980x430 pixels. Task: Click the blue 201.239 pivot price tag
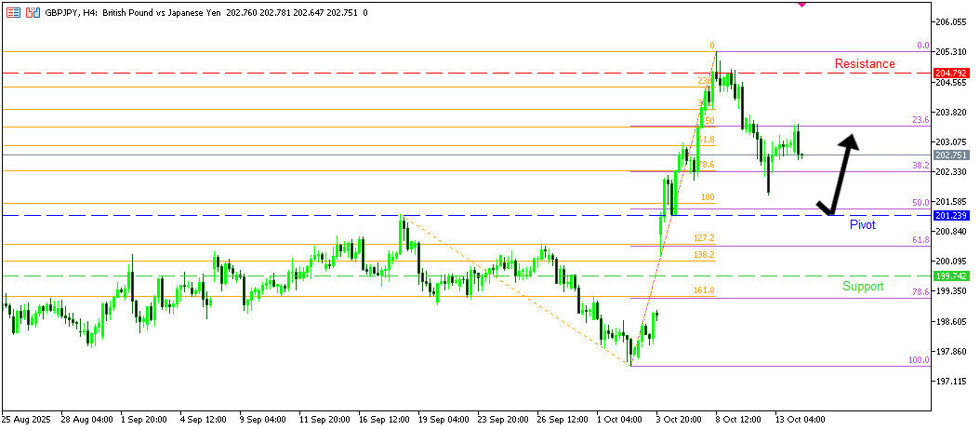coord(952,216)
